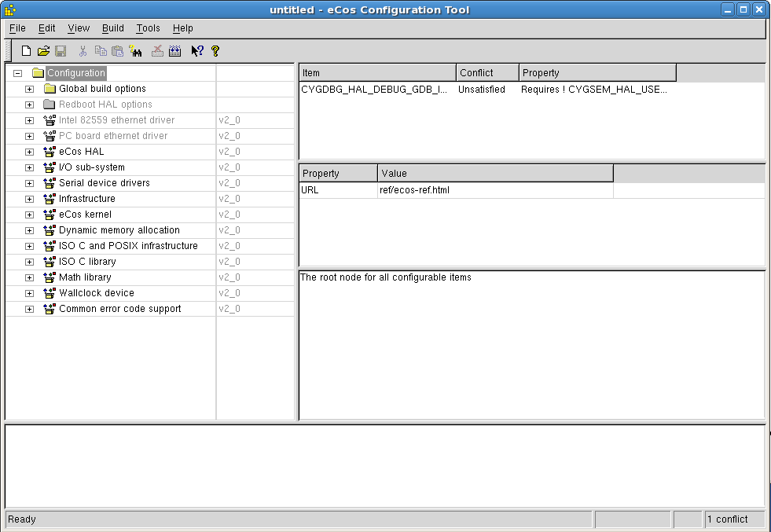Open the File menu
771x532 pixels.
click(17, 28)
